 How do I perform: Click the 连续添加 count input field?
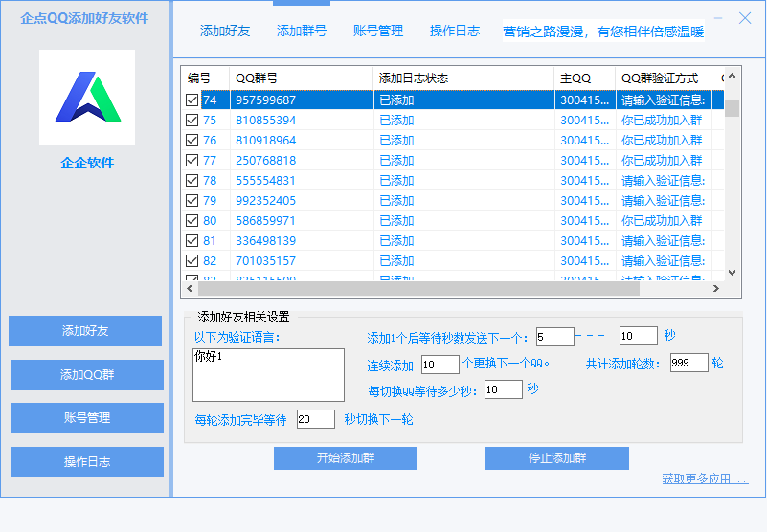(440, 365)
